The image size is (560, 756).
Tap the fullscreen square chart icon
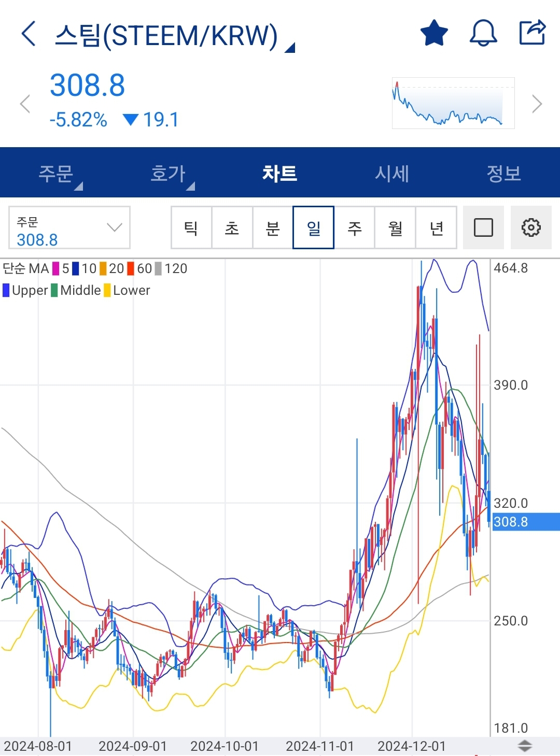click(483, 227)
